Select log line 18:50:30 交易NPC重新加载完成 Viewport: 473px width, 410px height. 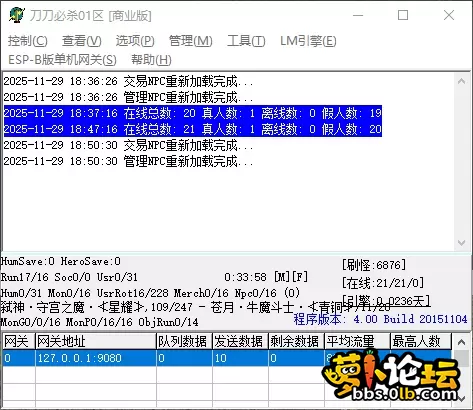[x=128, y=145]
